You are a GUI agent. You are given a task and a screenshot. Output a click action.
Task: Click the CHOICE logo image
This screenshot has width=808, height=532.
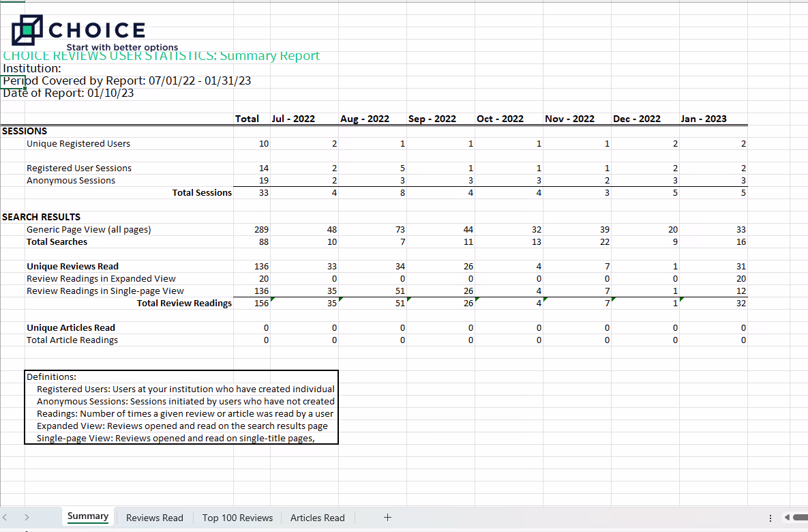pyautogui.click(x=95, y=33)
